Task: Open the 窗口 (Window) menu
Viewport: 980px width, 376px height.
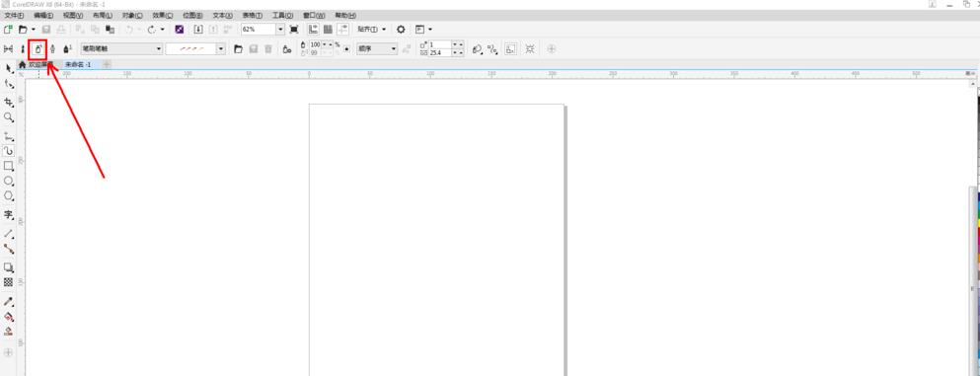Action: 313,15
